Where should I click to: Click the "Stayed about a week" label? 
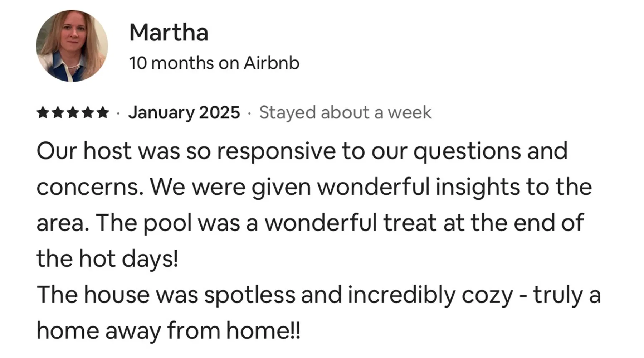tap(345, 113)
